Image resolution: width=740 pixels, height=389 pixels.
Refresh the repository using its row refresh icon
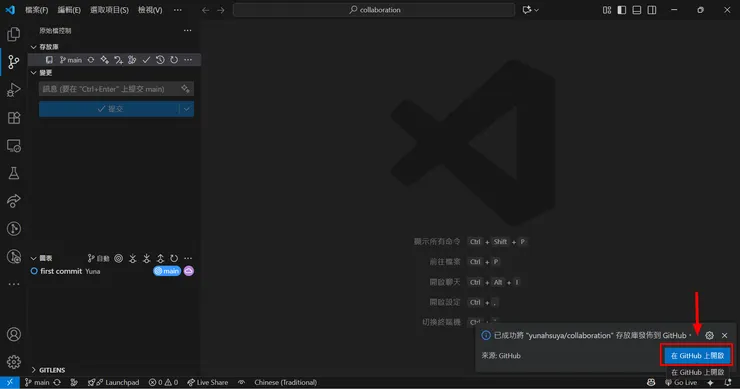coord(174,60)
